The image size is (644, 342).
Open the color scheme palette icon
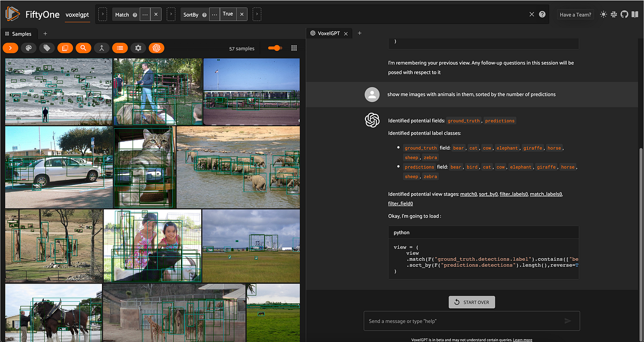point(29,48)
